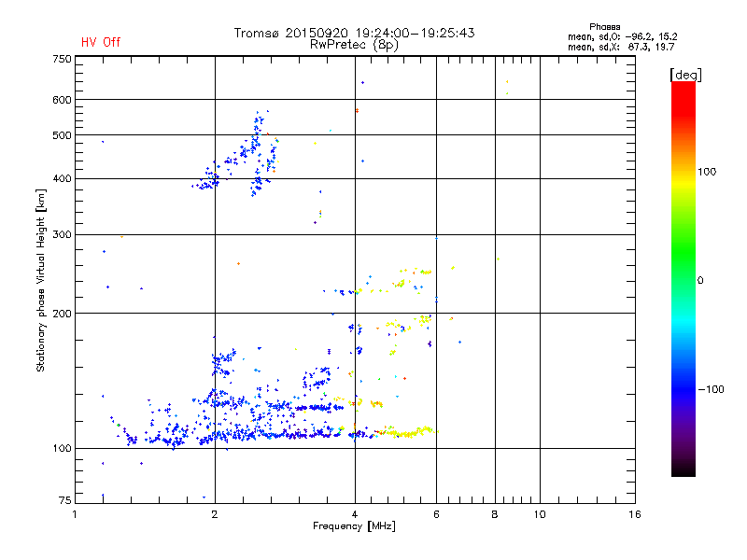Click the '[deg]' colorbar unit label

click(685, 75)
